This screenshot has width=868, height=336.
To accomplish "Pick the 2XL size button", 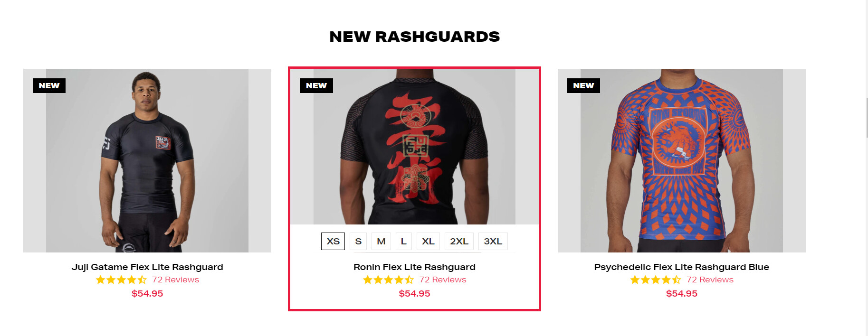I will [459, 241].
